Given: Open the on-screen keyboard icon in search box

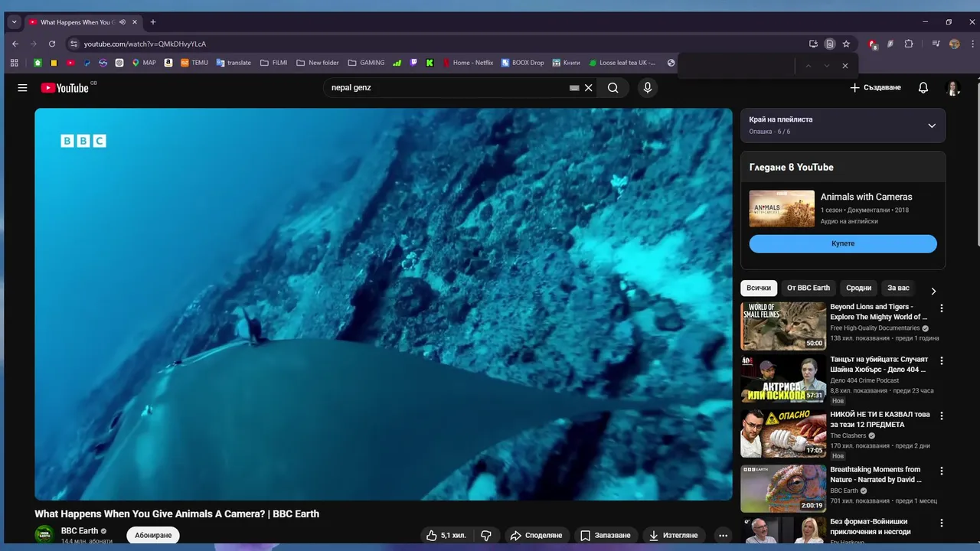Looking at the screenshot, I should 574,88.
